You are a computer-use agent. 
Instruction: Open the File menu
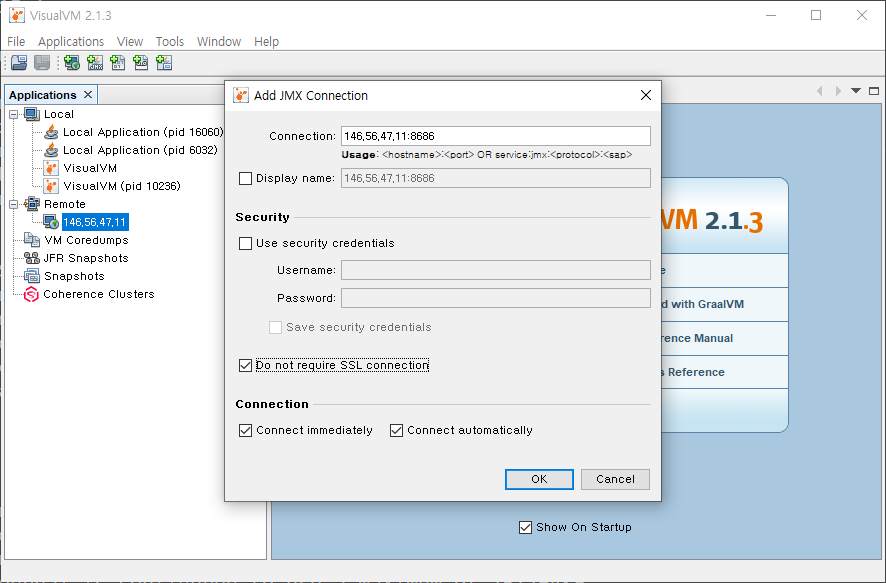(16, 42)
